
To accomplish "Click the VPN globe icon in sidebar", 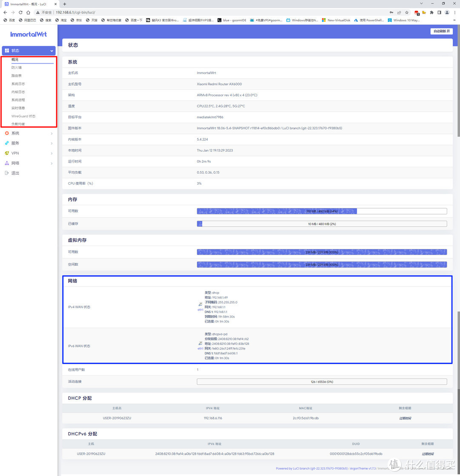I will tap(7, 153).
